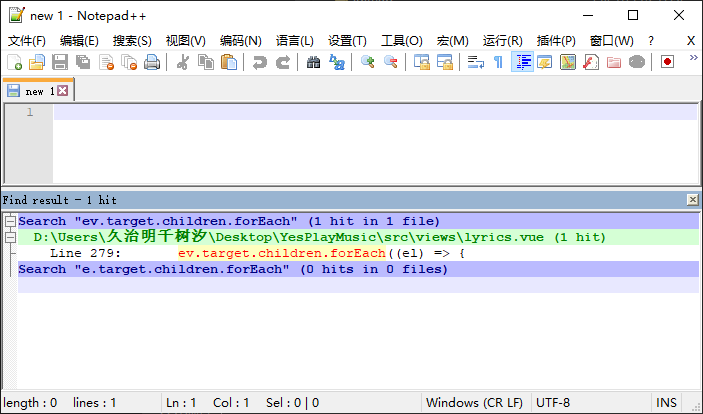Open the 编辑(E) menu

click(79, 41)
